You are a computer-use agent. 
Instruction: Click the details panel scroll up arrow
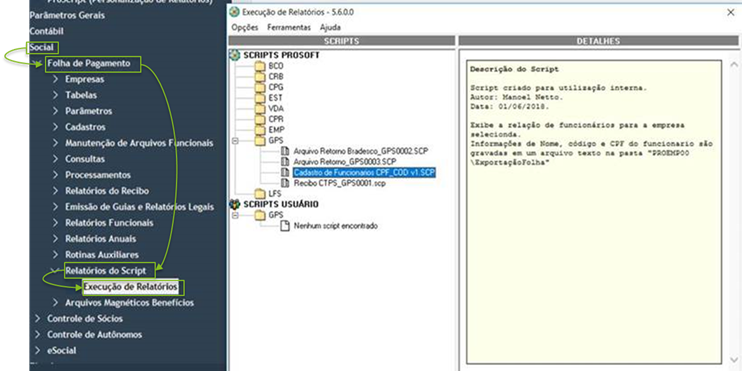(734, 64)
